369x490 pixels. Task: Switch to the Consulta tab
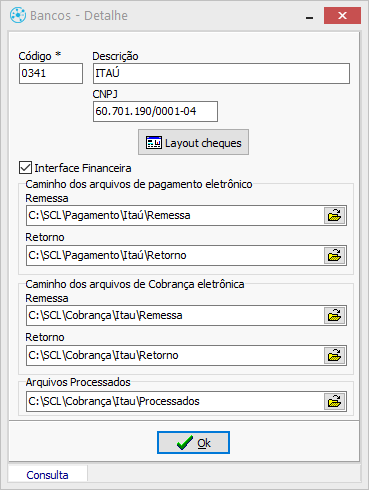tap(47, 475)
